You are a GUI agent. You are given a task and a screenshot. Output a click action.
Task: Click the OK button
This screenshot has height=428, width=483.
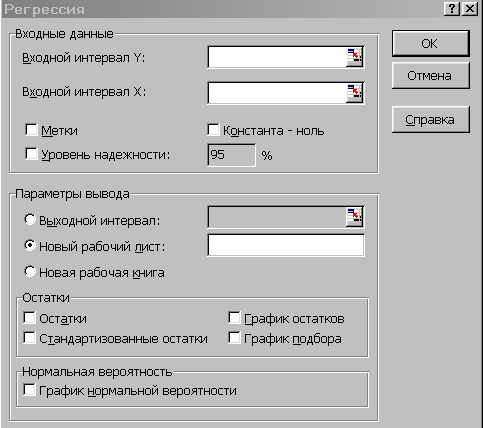tap(430, 44)
